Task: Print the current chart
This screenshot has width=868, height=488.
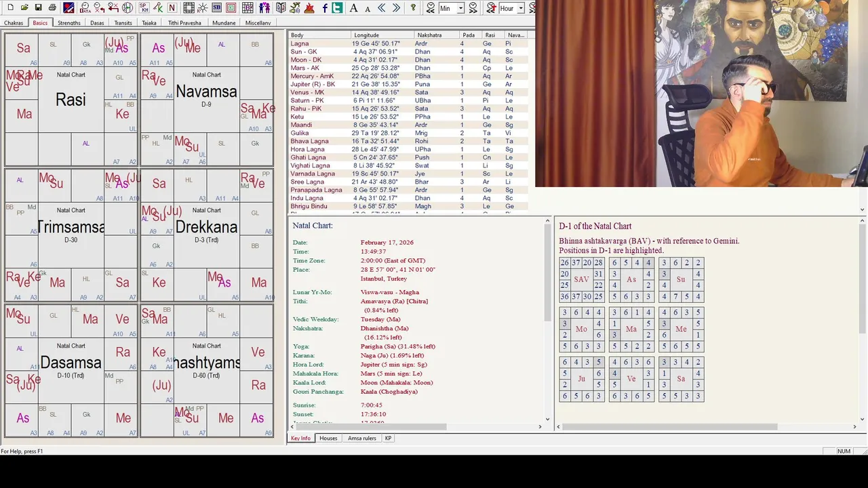Action: coord(52,7)
